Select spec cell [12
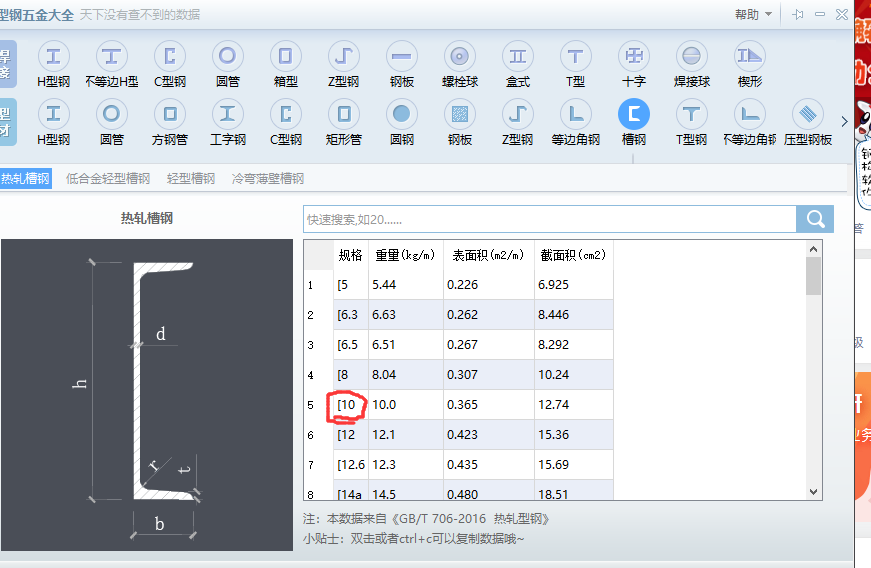 pos(351,435)
